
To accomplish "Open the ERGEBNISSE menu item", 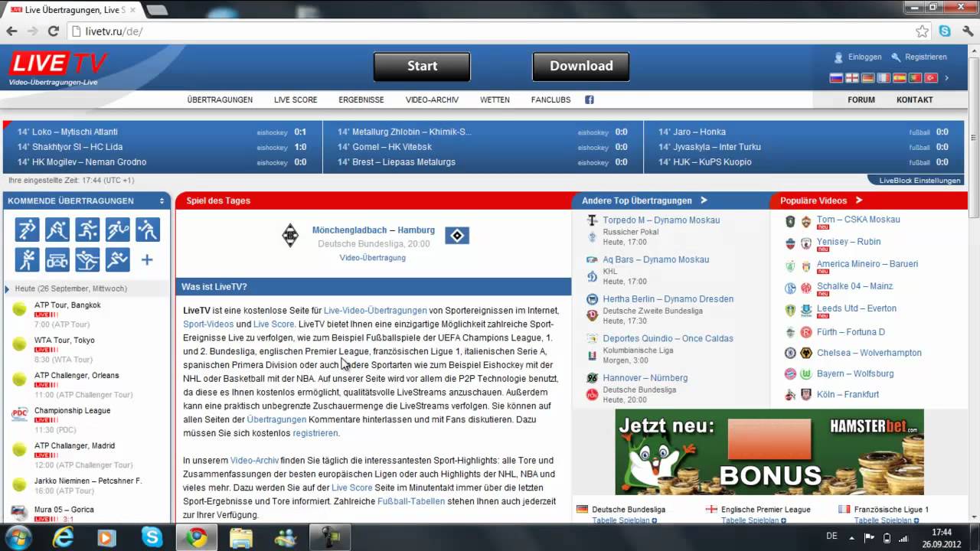I will click(x=361, y=99).
